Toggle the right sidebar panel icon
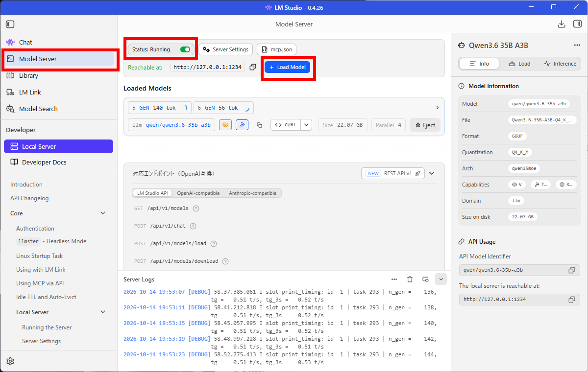Image resolution: width=588 pixels, height=372 pixels. (x=577, y=24)
